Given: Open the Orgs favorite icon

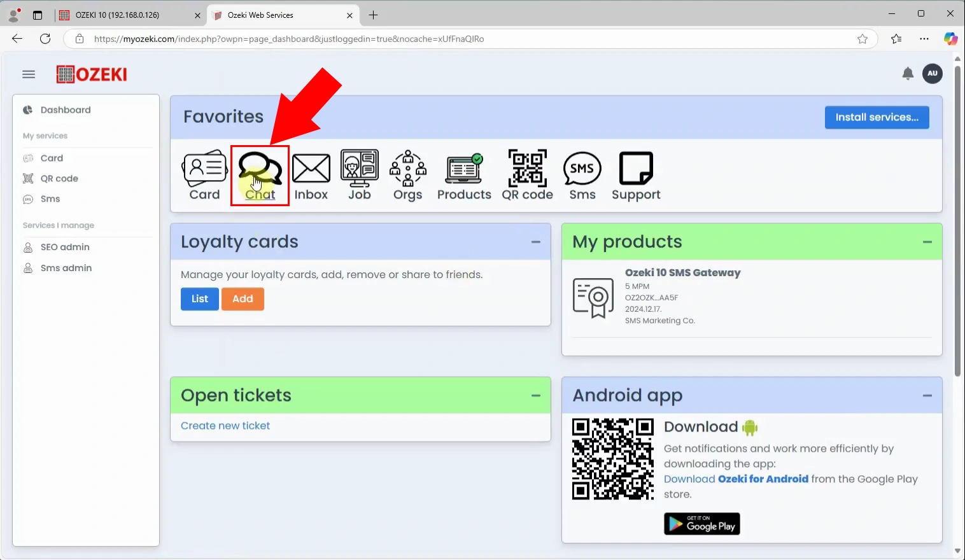Looking at the screenshot, I should [x=407, y=176].
